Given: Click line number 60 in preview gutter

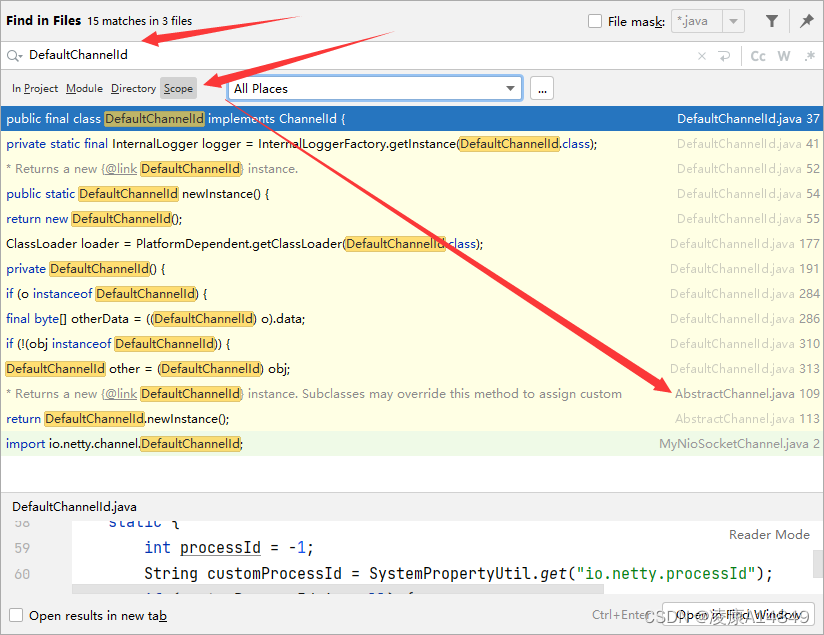Looking at the screenshot, I should coord(22,574).
